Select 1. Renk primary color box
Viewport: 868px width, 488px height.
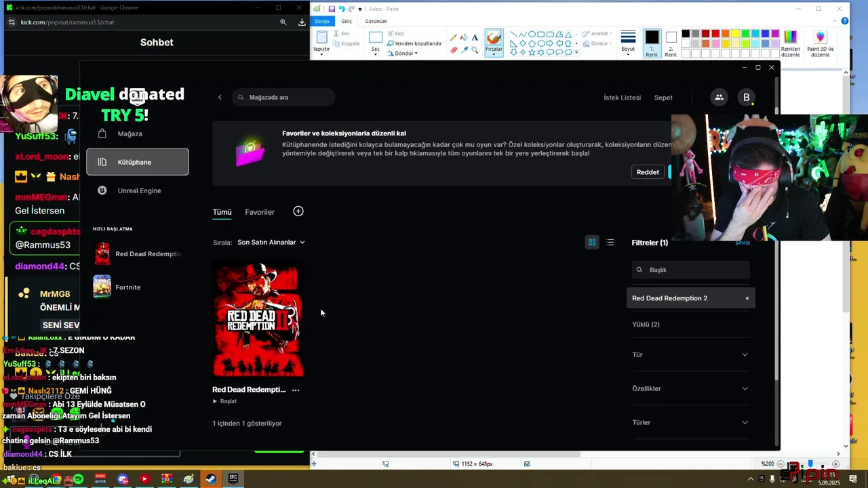[x=652, y=43]
